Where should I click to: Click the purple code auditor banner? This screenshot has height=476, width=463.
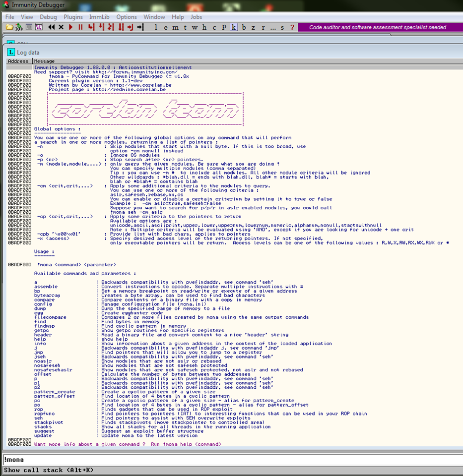[378, 27]
